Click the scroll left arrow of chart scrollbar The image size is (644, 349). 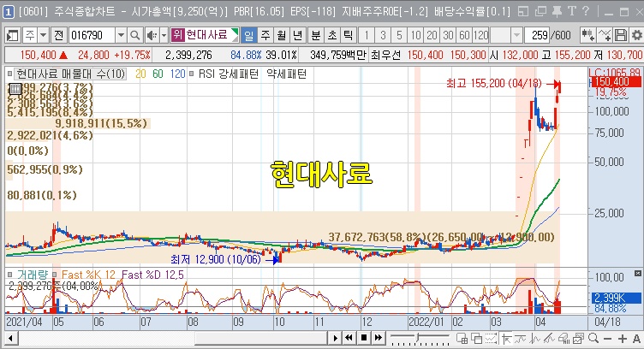pyautogui.click(x=10, y=339)
